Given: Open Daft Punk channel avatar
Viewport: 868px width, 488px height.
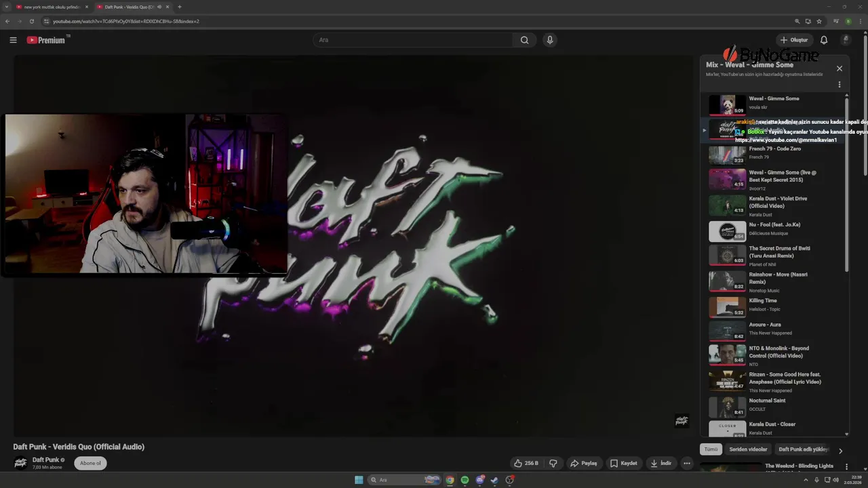Looking at the screenshot, I should click(x=21, y=464).
